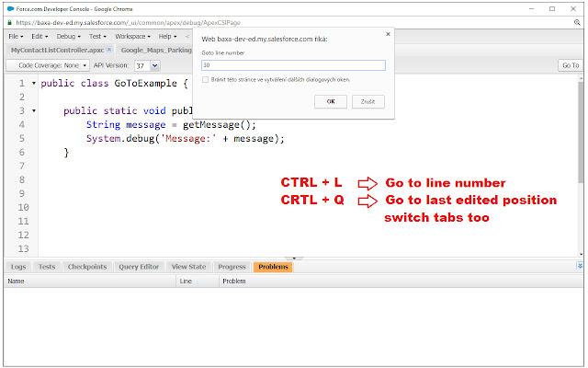
Task: Close the Chrome window
Action: pyautogui.click(x=573, y=8)
